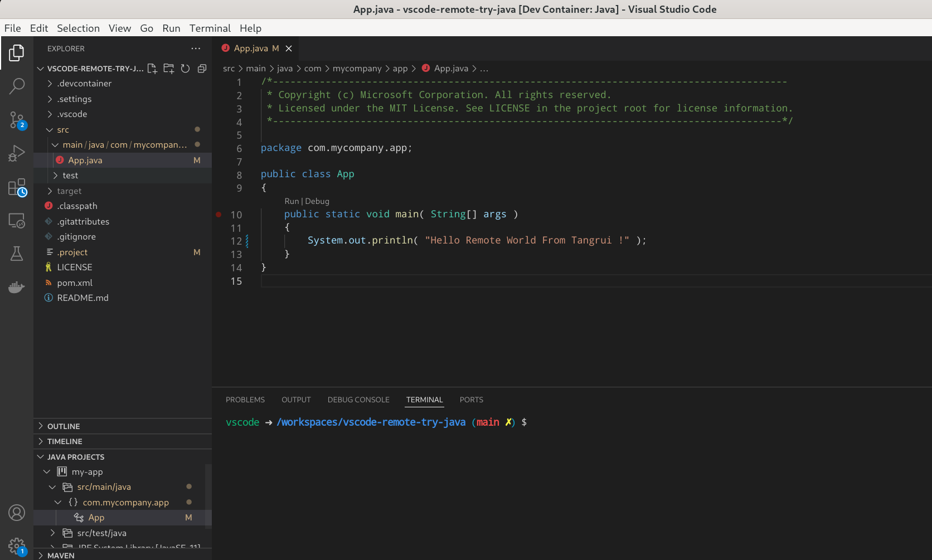Collapse main/java/com/mycompany folder
This screenshot has height=560, width=932.
(x=123, y=145)
